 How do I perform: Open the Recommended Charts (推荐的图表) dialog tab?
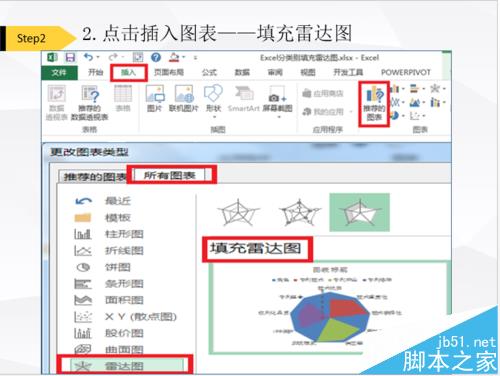(x=95, y=176)
